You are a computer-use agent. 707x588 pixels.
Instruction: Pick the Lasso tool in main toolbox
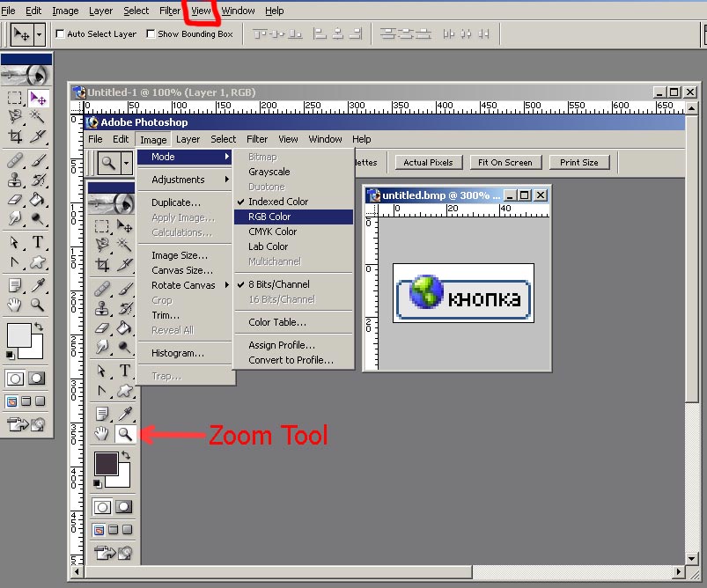[14, 116]
